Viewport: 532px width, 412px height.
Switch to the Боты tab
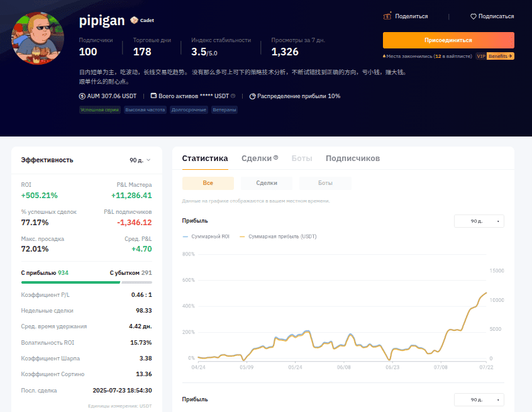pos(302,159)
